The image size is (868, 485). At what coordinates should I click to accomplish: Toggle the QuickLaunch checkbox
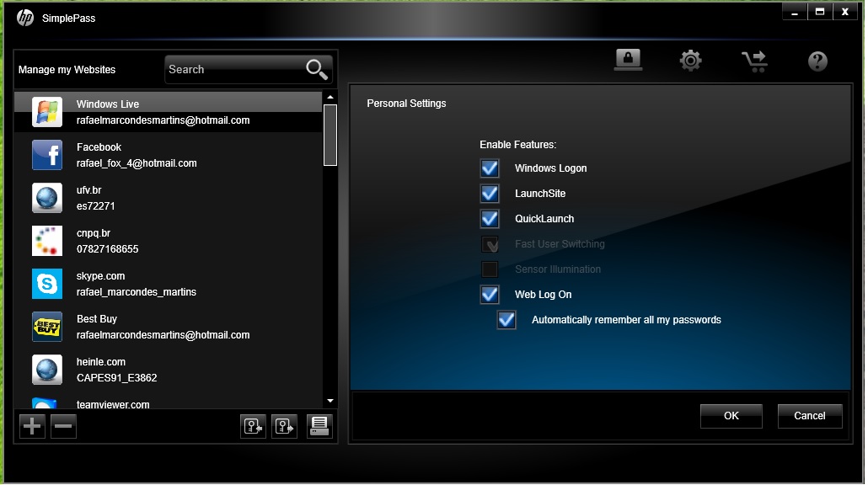490,219
